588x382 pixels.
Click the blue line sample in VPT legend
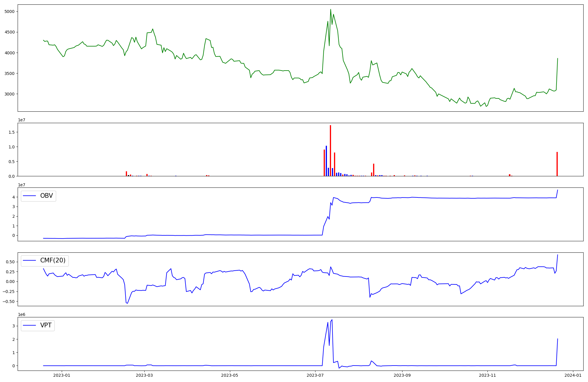click(x=29, y=325)
